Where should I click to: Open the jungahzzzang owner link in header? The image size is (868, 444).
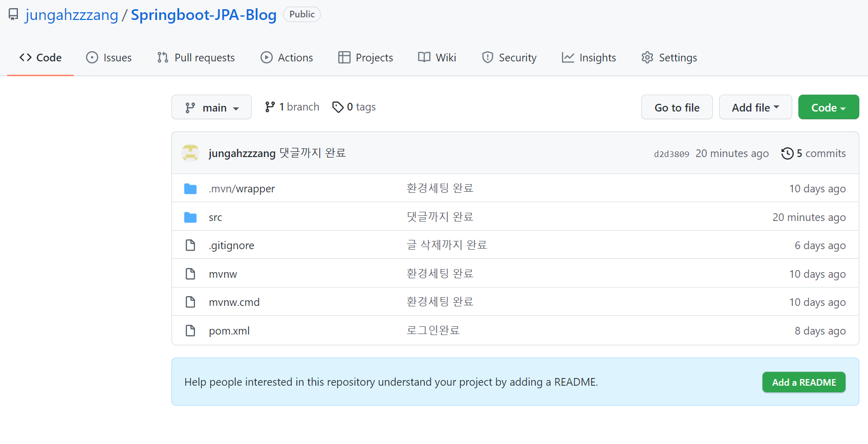(x=72, y=15)
